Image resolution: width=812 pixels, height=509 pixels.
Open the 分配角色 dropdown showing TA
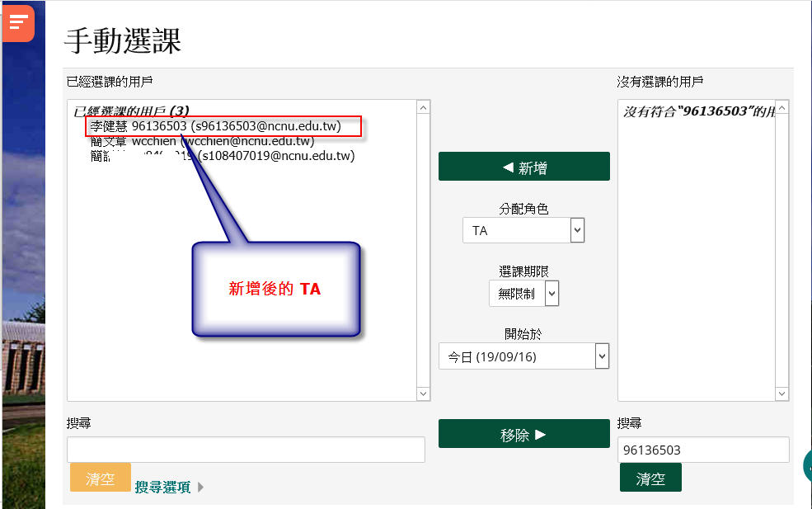pyautogui.click(x=523, y=231)
